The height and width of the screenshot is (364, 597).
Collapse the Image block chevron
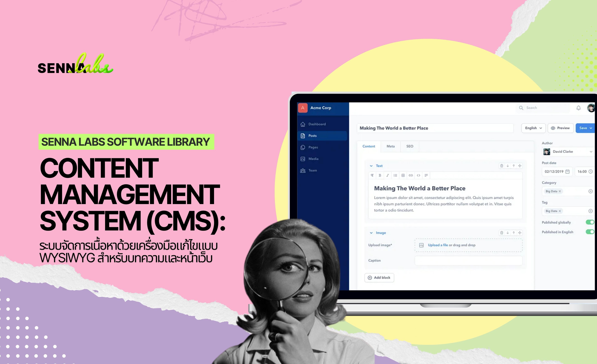(371, 233)
